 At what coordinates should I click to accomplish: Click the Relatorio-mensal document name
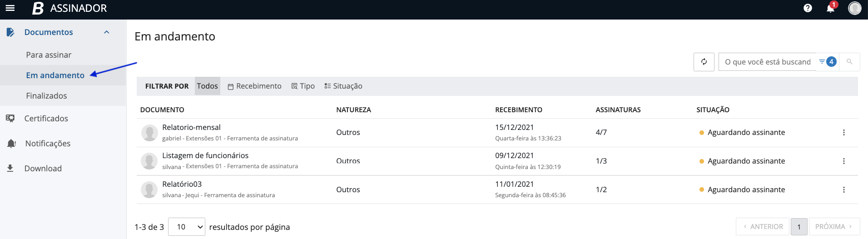point(191,128)
